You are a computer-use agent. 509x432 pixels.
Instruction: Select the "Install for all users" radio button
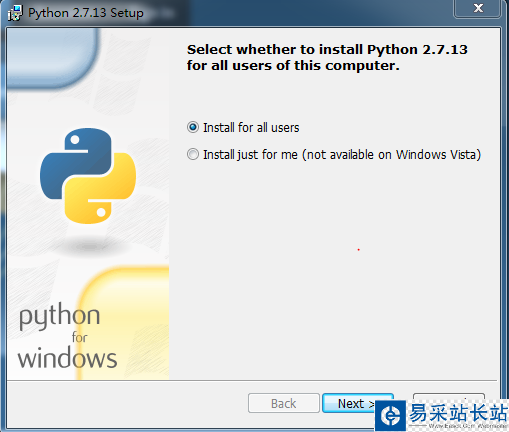[193, 127]
